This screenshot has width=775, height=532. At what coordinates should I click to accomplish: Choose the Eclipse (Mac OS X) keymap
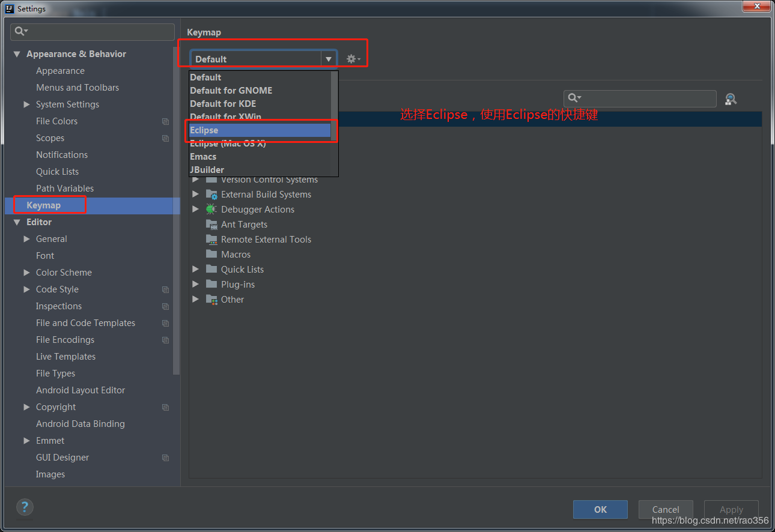260,144
